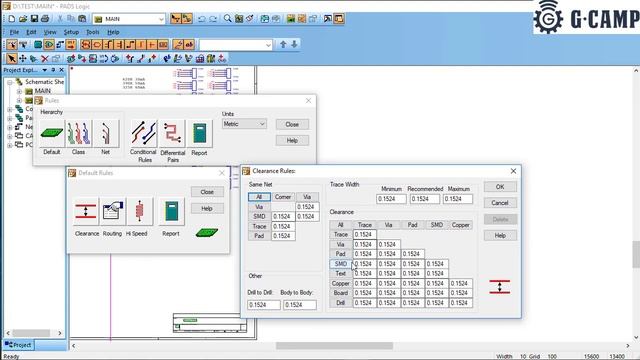
Task: Open the File menu
Action: [14, 32]
